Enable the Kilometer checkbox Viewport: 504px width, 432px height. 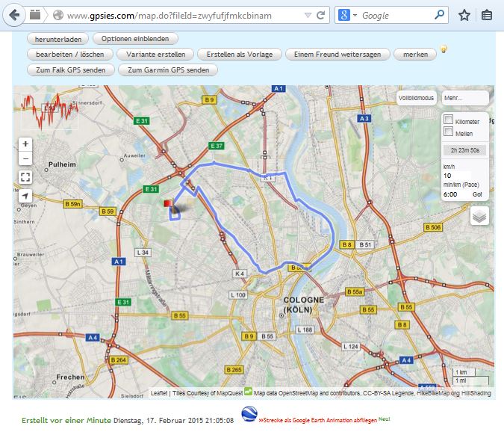point(448,120)
